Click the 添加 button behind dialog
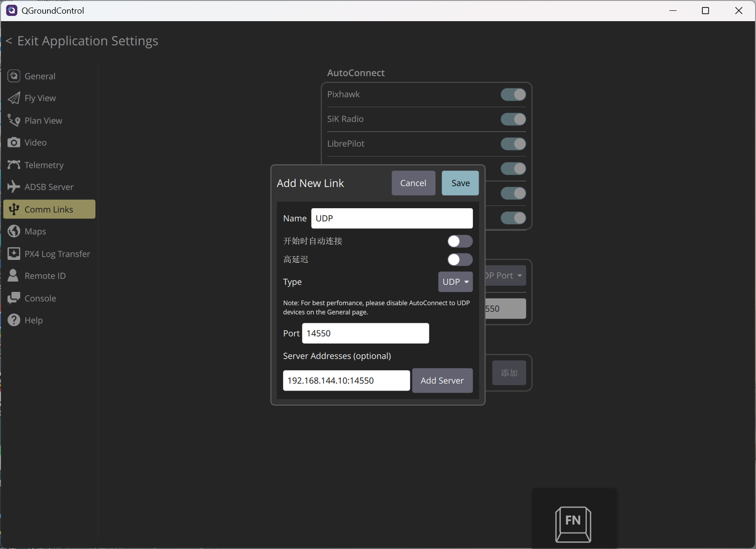 (509, 373)
